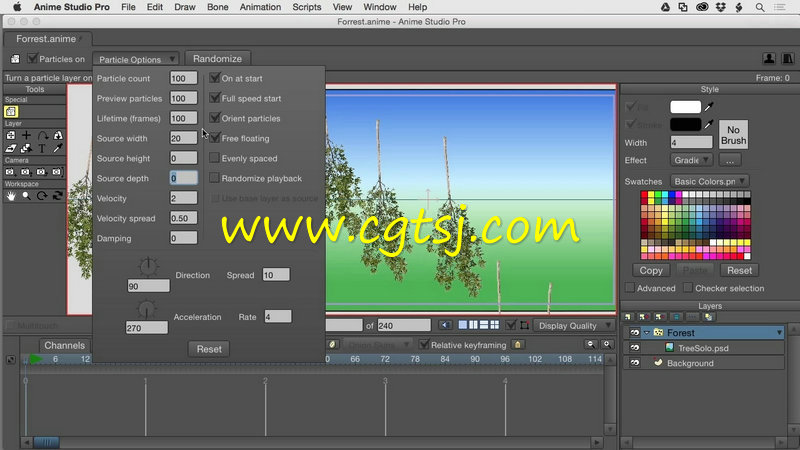Click the character library icon at top right
Viewport: 800px width, 450px height.
coord(769,58)
